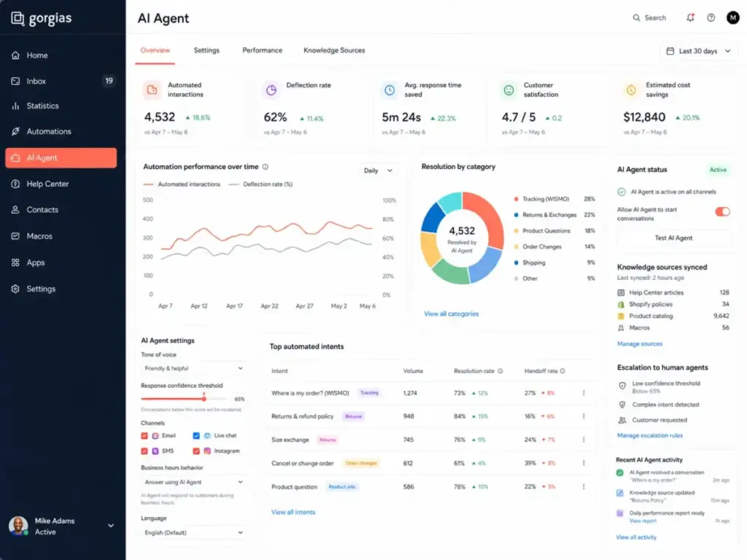The width and height of the screenshot is (747, 560).
Task: Click the Tracking (WISMO) legend color dot
Action: point(516,199)
